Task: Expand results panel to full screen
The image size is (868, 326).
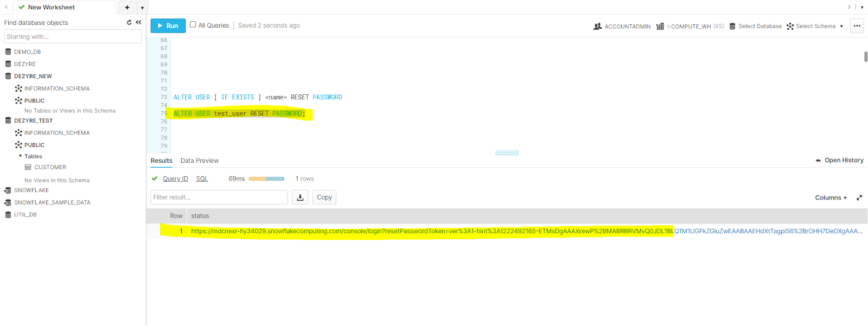Action: point(859,198)
